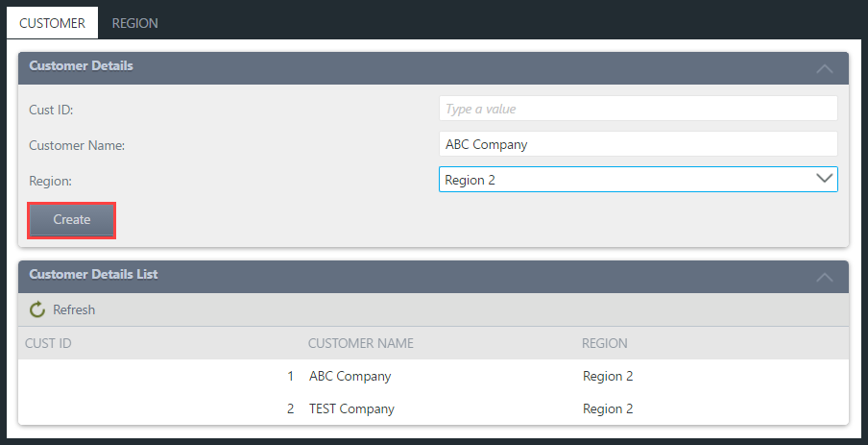Focus the Cust ID input field
This screenshot has width=868, height=445.
click(638, 109)
